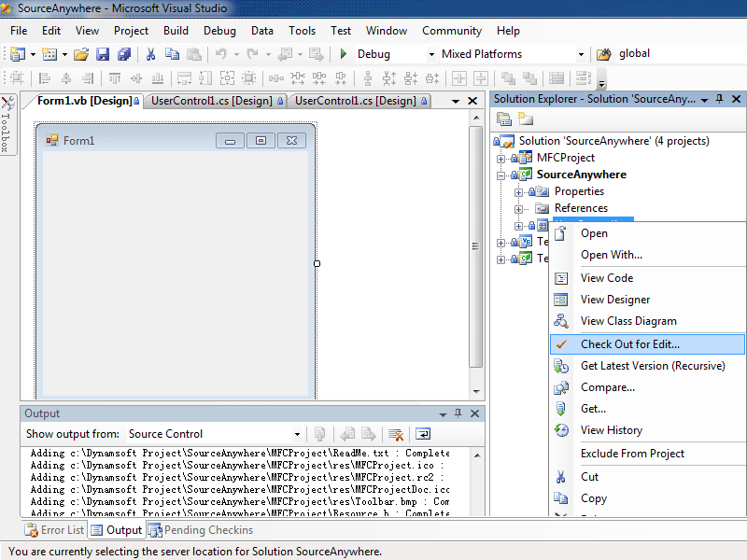This screenshot has width=747, height=560.
Task: Click the Cut scissors icon in toolbar
Action: point(150,54)
